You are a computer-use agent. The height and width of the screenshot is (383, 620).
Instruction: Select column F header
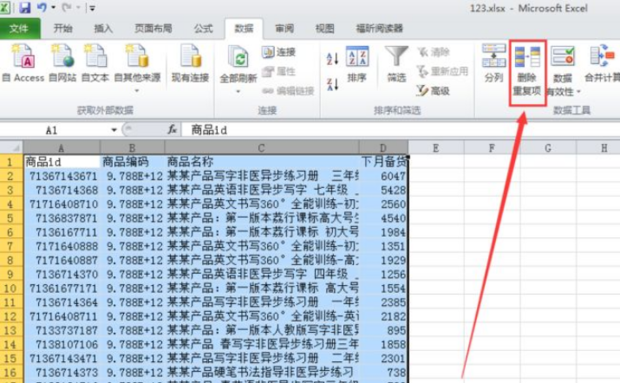click(492, 148)
